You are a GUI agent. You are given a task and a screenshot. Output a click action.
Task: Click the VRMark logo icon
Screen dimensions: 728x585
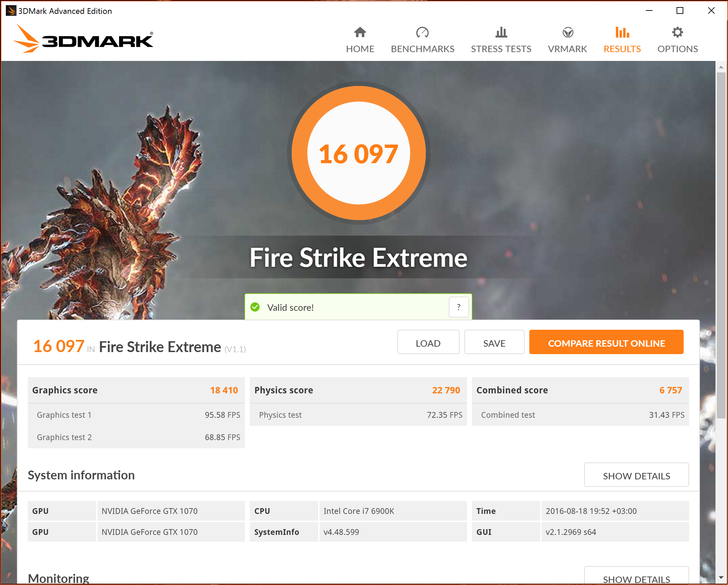[x=568, y=32]
